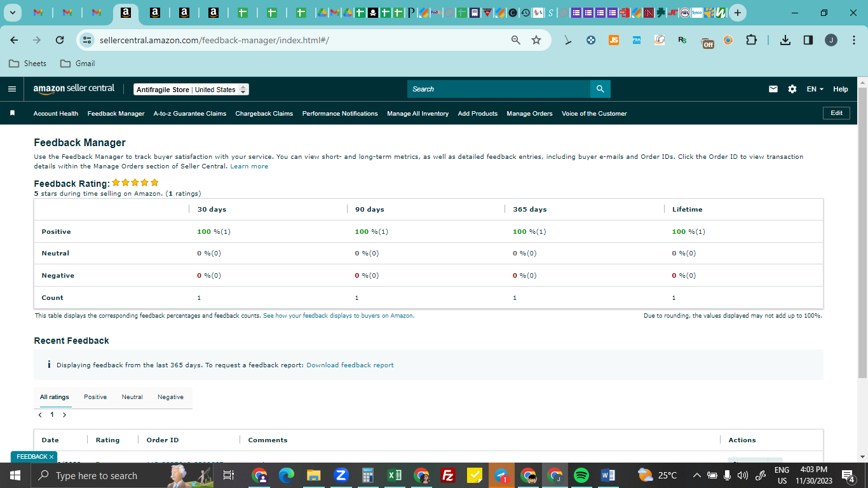This screenshot has height=488, width=868.
Task: Open Add Products page
Action: (x=478, y=114)
